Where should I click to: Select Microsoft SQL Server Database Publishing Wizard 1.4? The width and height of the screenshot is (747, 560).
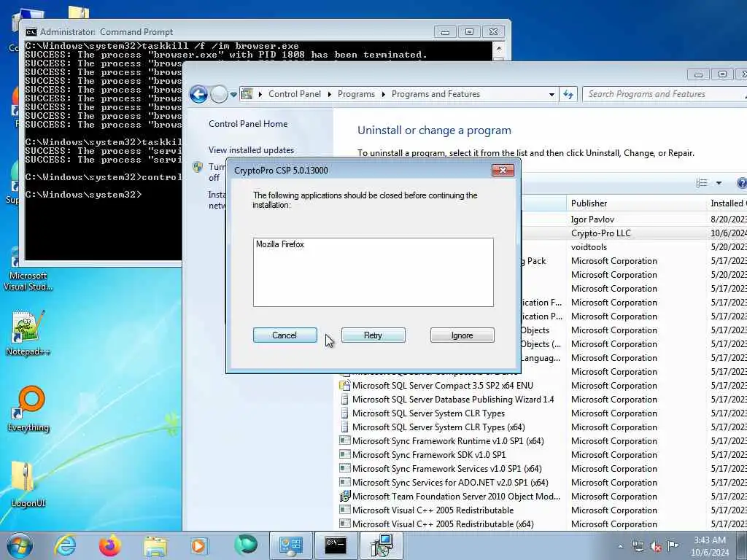point(453,400)
